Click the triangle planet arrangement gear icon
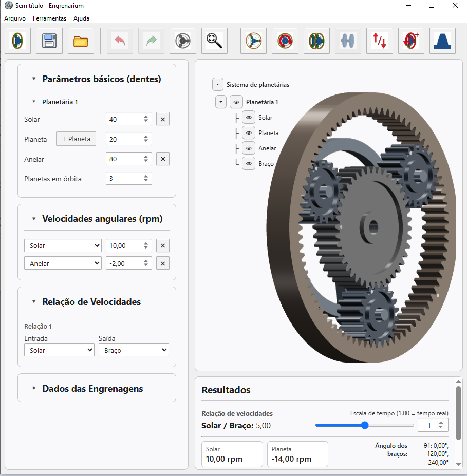This screenshot has height=476, width=467. point(254,41)
